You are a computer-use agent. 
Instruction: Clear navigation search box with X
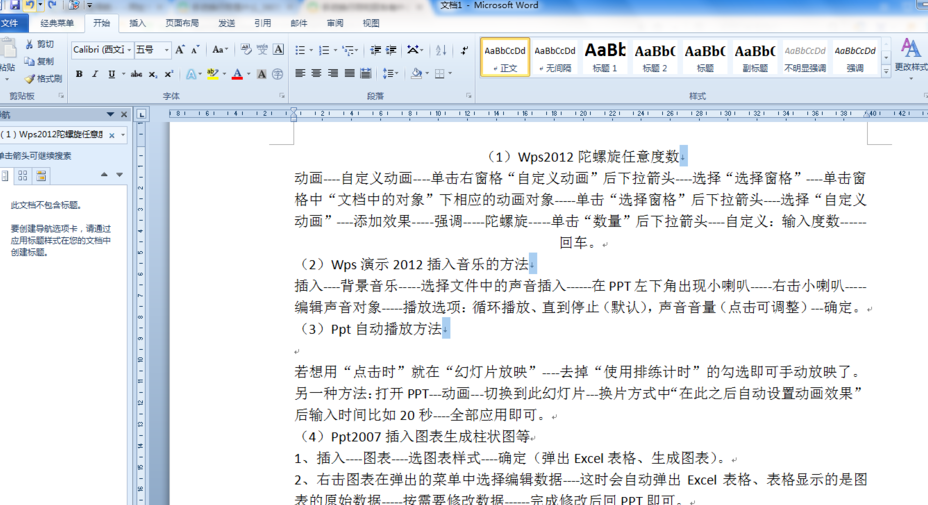click(112, 135)
